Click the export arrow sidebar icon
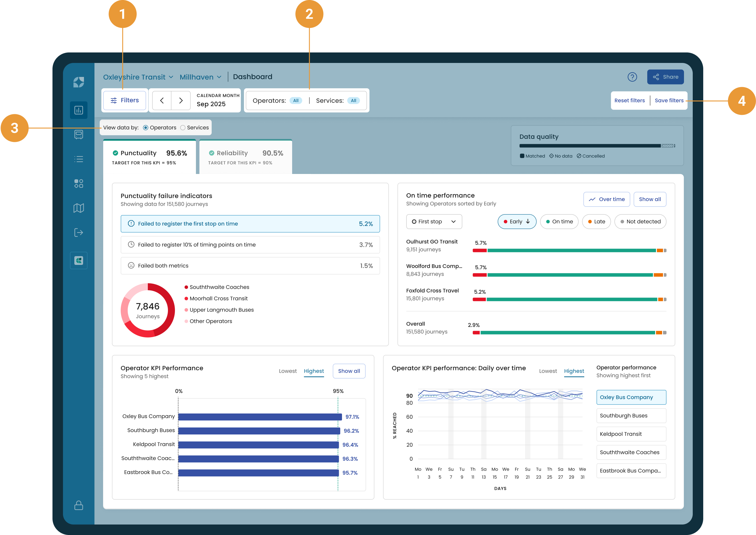 point(78,233)
